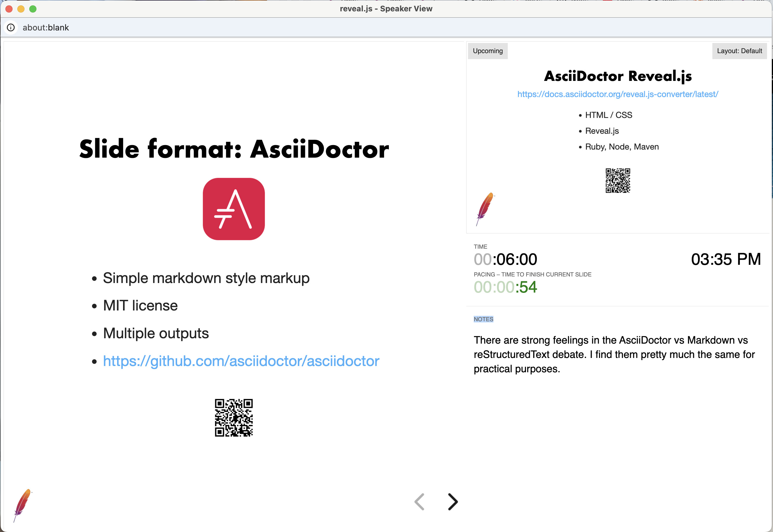This screenshot has width=773, height=532.
Task: Click the Upcoming label
Action: (x=487, y=51)
